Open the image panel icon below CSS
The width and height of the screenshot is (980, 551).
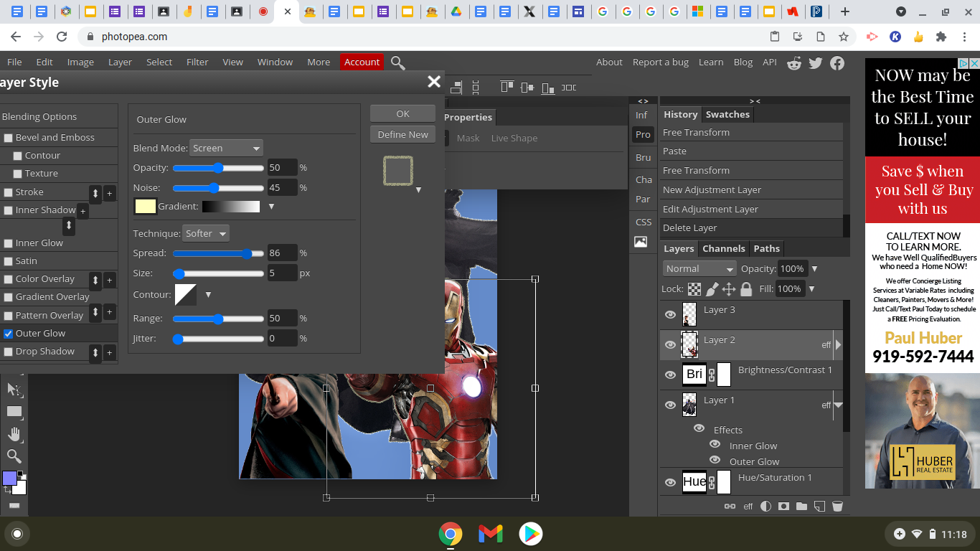641,242
